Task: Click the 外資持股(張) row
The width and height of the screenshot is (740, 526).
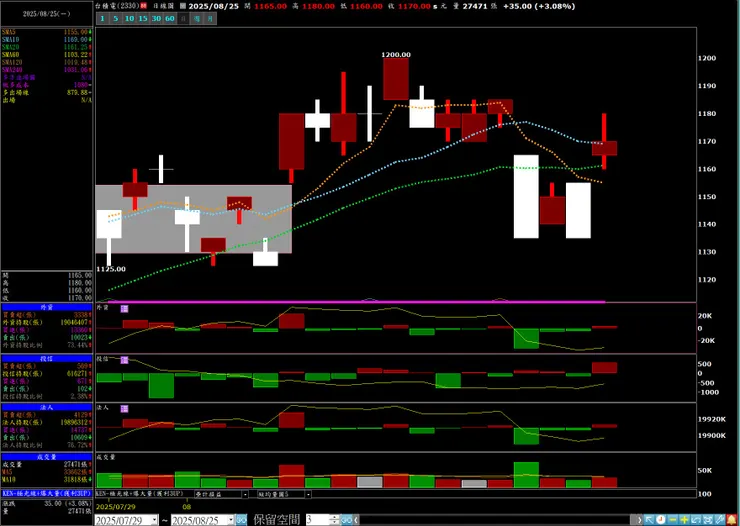Action: [x=47, y=322]
